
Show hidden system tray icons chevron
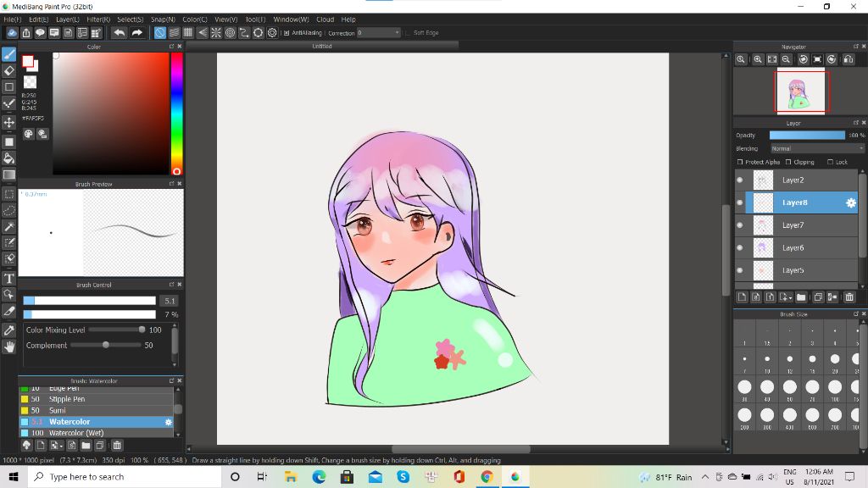[704, 477]
